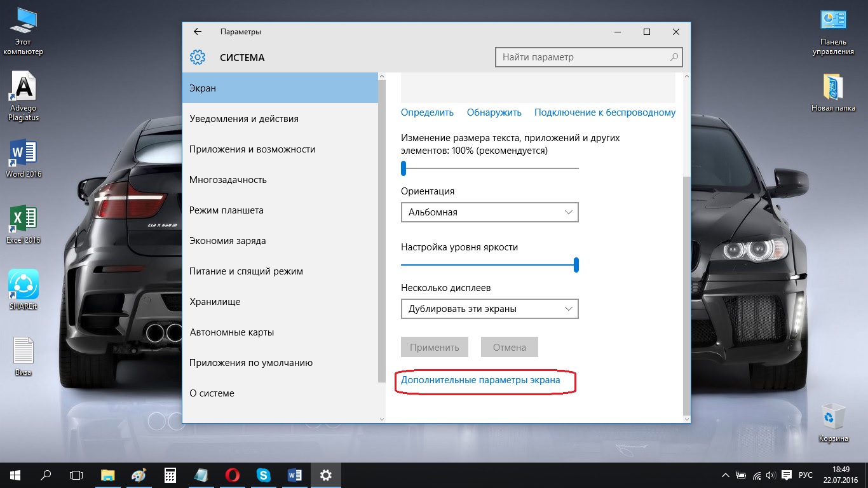Open the Windows Start menu
Image resolution: width=868 pixels, height=488 pixels.
click(15, 475)
